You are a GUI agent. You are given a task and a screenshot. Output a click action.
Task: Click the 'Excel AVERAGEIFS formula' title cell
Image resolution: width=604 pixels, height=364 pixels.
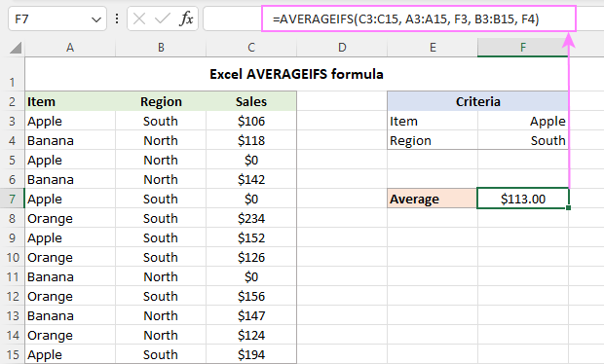[x=296, y=74]
